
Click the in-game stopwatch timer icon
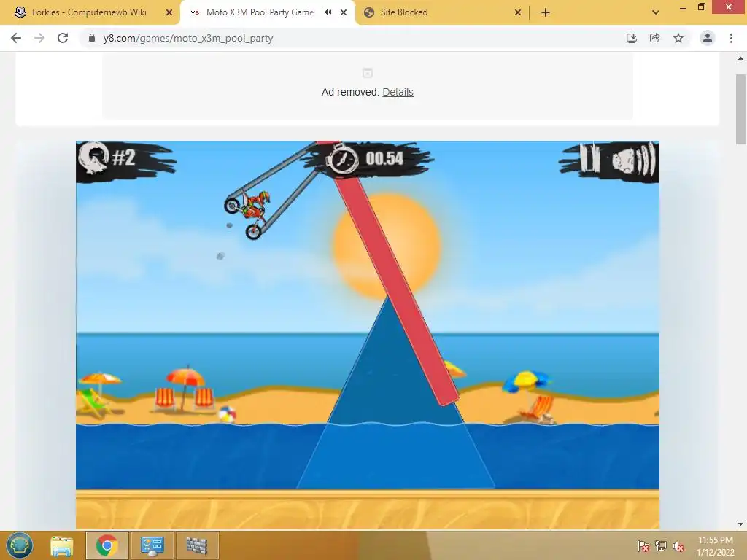(342, 159)
